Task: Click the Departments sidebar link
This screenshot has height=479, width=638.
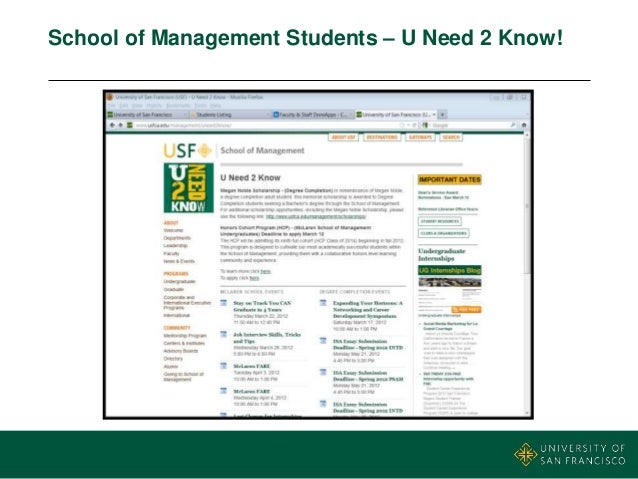Action: [177, 238]
